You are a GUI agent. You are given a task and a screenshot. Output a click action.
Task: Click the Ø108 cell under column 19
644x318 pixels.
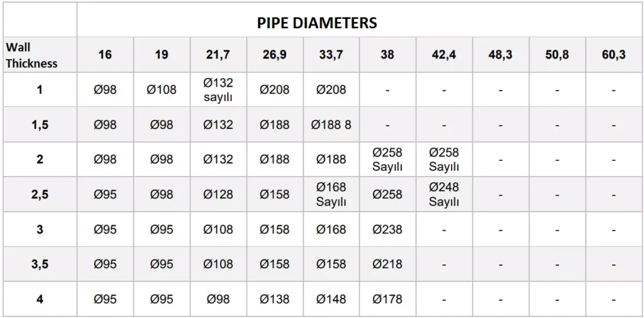(162, 89)
